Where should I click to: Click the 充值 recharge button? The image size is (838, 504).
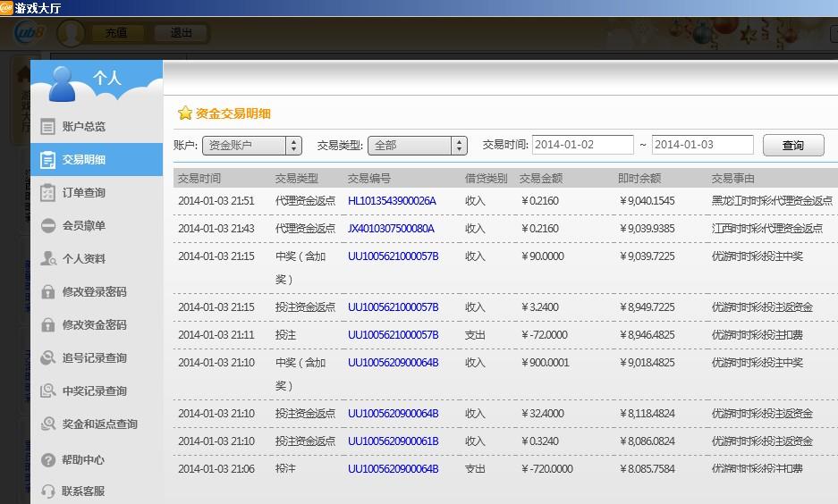click(116, 33)
